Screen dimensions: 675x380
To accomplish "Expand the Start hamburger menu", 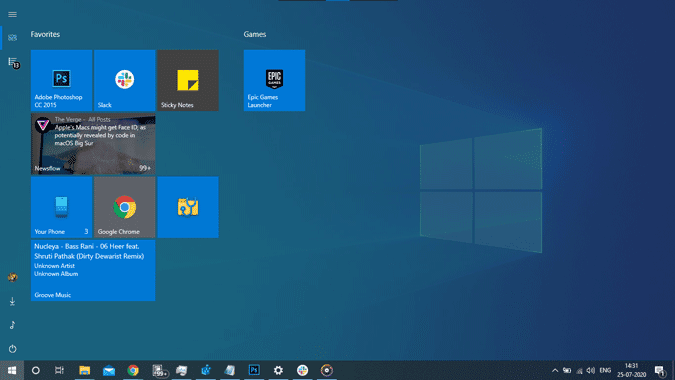I will pyautogui.click(x=12, y=15).
